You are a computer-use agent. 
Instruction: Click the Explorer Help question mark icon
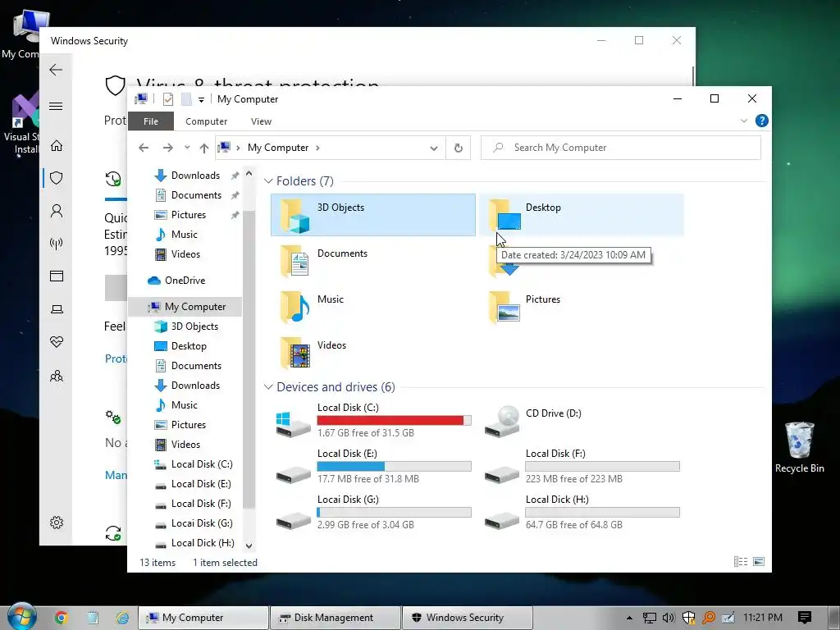[x=761, y=121]
